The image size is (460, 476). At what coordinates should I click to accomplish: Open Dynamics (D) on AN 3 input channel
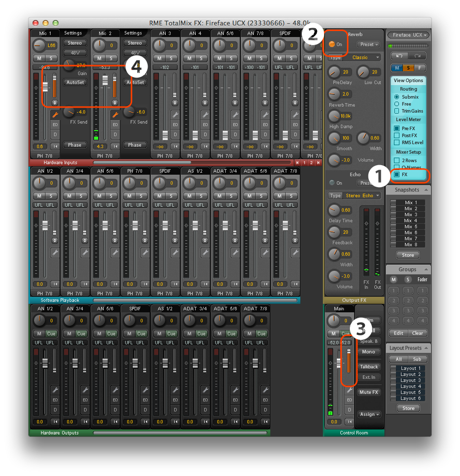point(175,135)
